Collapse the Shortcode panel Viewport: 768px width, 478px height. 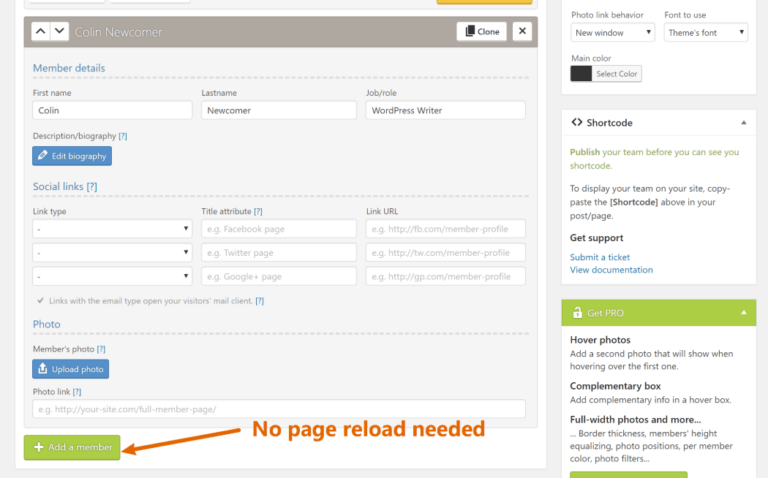click(744, 122)
